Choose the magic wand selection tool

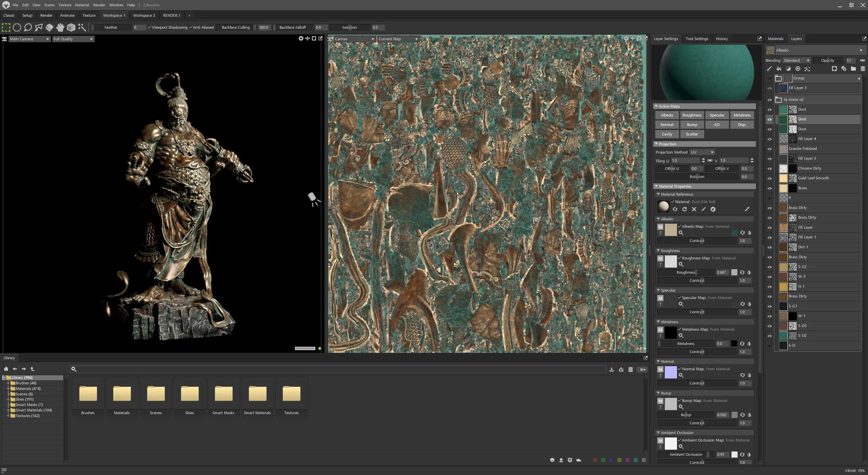coord(82,28)
